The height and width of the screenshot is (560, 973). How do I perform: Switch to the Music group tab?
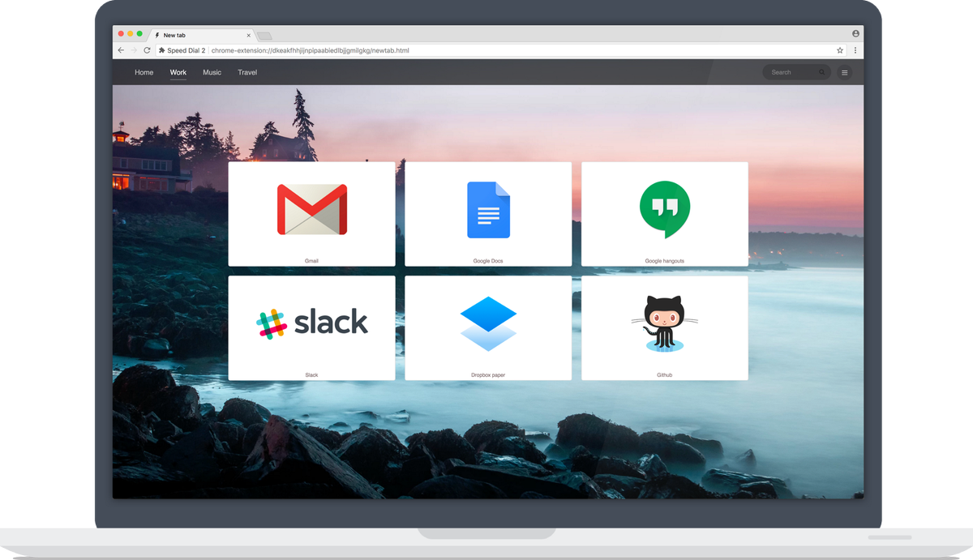[x=212, y=72]
